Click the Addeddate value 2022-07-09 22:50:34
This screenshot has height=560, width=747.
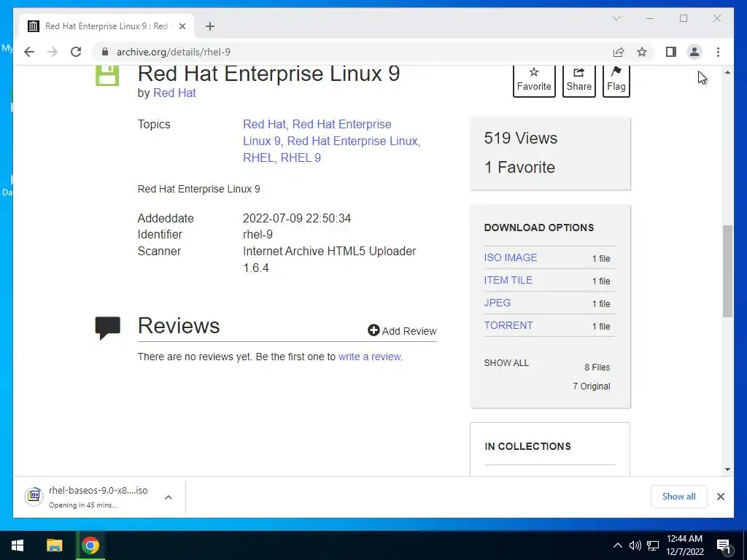297,218
